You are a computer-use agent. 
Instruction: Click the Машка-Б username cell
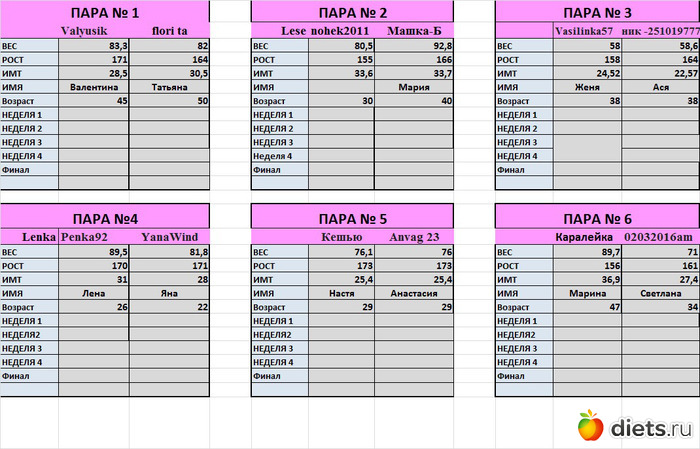(415, 32)
